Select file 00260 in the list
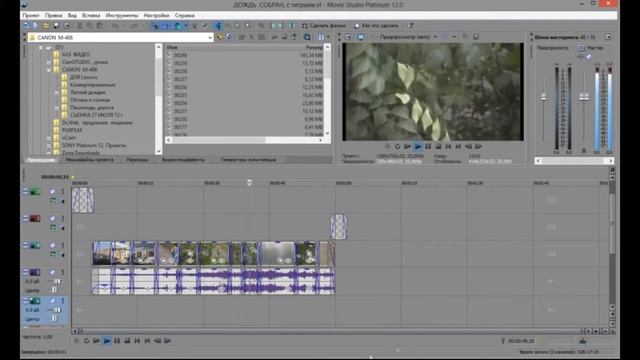 tap(180, 55)
